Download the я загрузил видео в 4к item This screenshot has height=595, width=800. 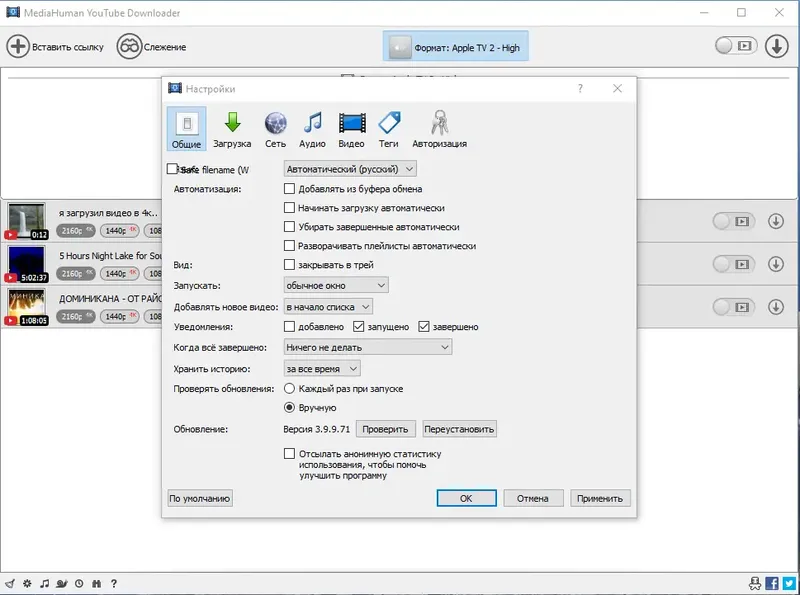[776, 221]
